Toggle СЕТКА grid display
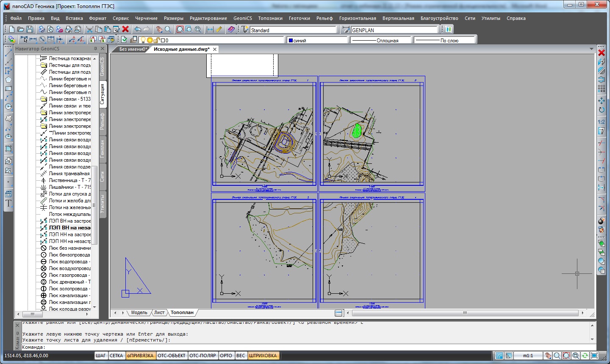This screenshot has height=364, width=610. (116, 356)
